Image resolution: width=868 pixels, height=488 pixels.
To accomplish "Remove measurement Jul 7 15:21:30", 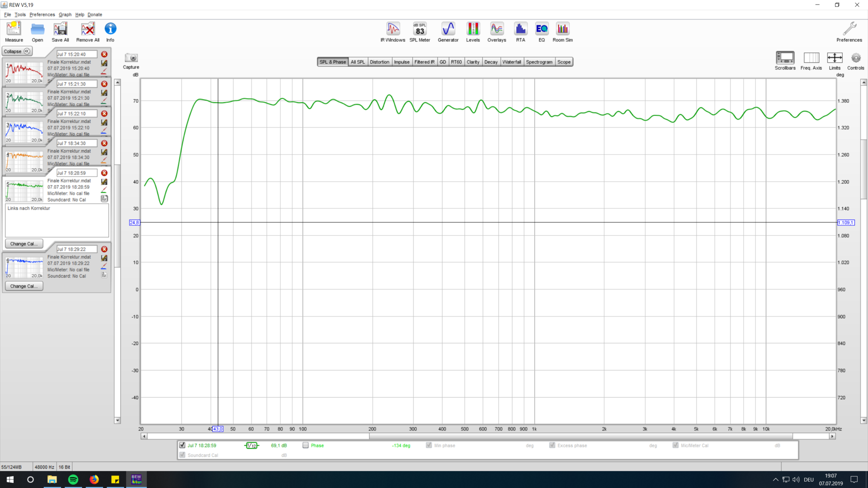I will pos(104,84).
